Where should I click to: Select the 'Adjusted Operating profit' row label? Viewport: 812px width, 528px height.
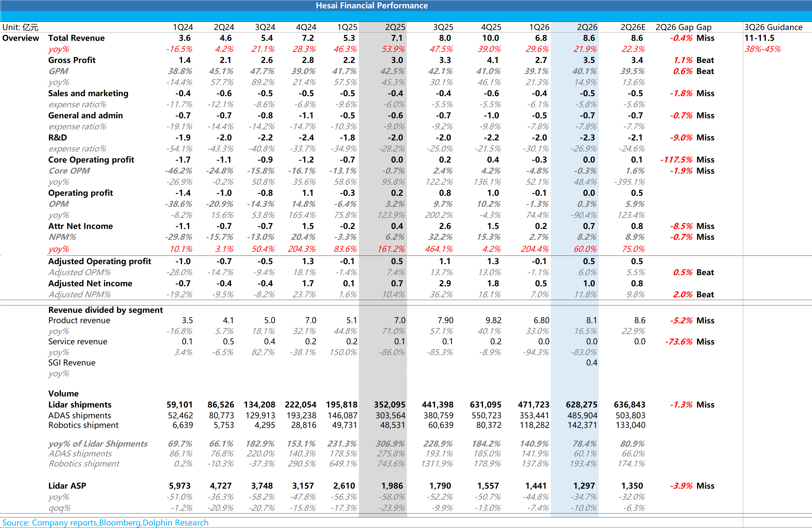[99, 261]
